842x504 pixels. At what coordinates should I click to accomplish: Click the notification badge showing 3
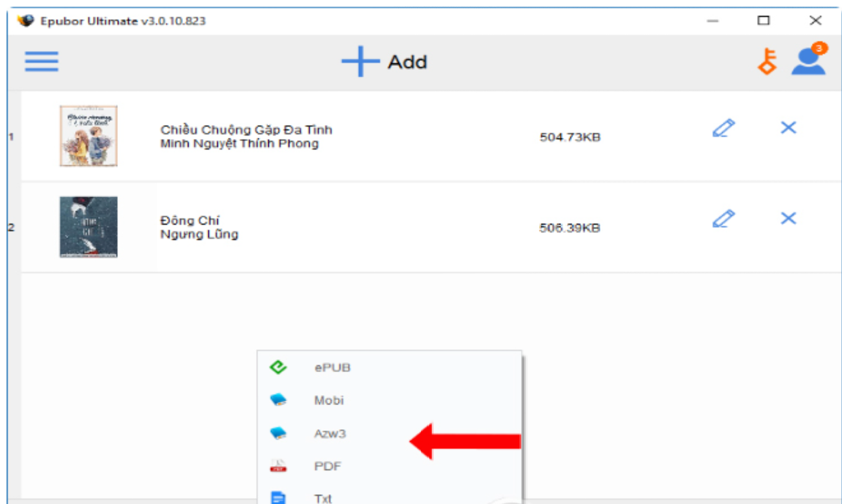820,47
